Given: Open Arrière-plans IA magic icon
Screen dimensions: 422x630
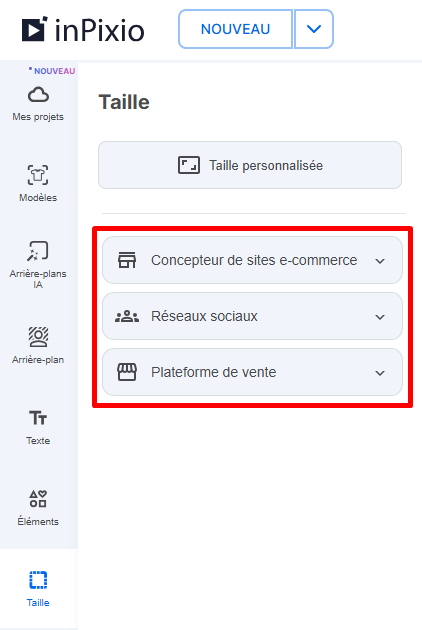Looking at the screenshot, I should [x=38, y=251].
